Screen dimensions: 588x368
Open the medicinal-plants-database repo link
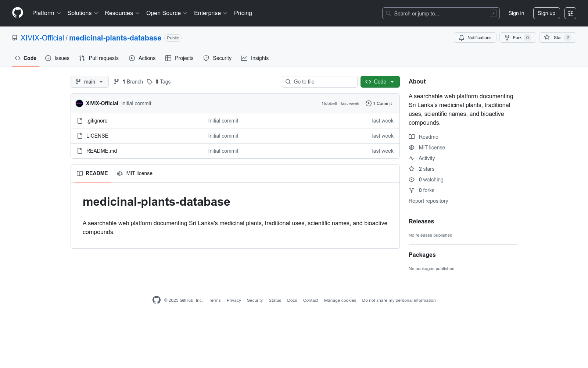[x=115, y=38]
